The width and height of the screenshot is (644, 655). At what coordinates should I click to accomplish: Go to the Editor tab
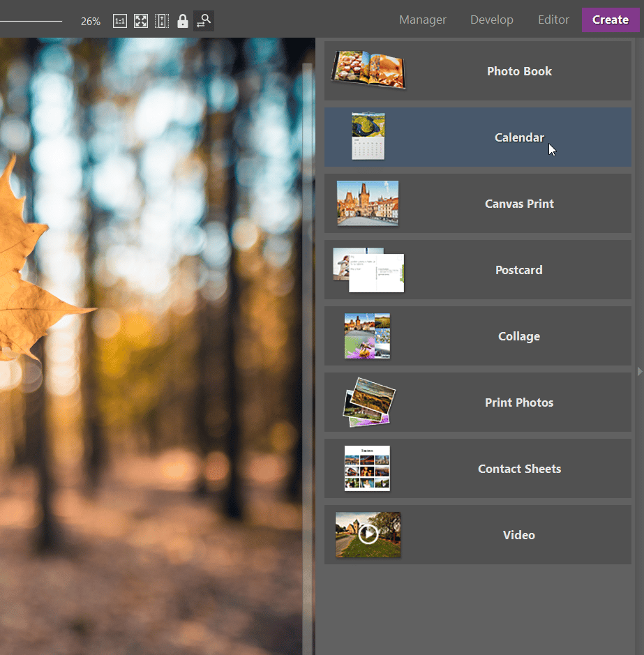coord(553,20)
